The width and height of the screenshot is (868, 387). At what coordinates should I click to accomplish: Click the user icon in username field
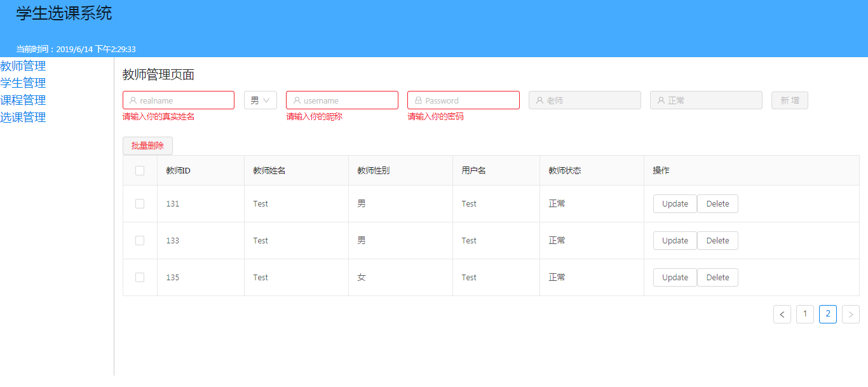[x=297, y=100]
